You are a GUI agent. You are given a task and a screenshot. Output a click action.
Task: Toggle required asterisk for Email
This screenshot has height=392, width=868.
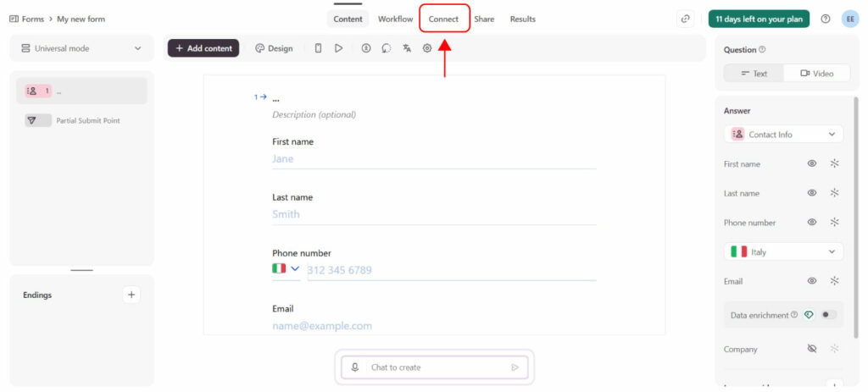tap(835, 281)
